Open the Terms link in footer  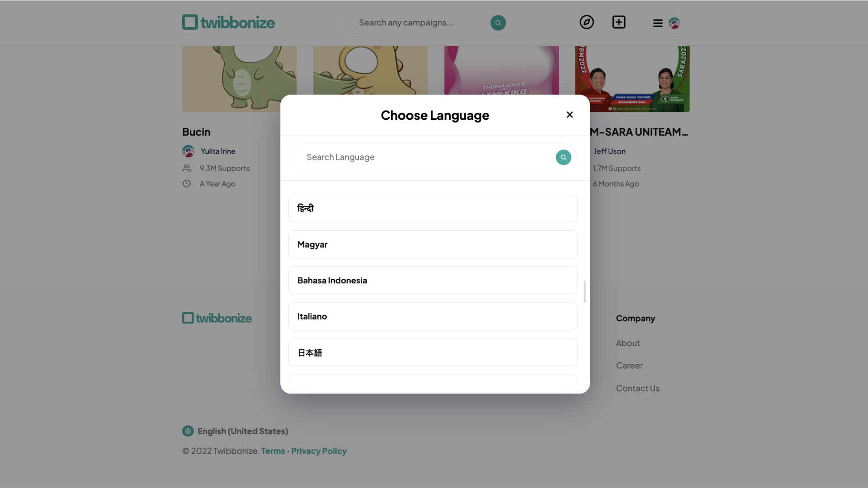273,450
